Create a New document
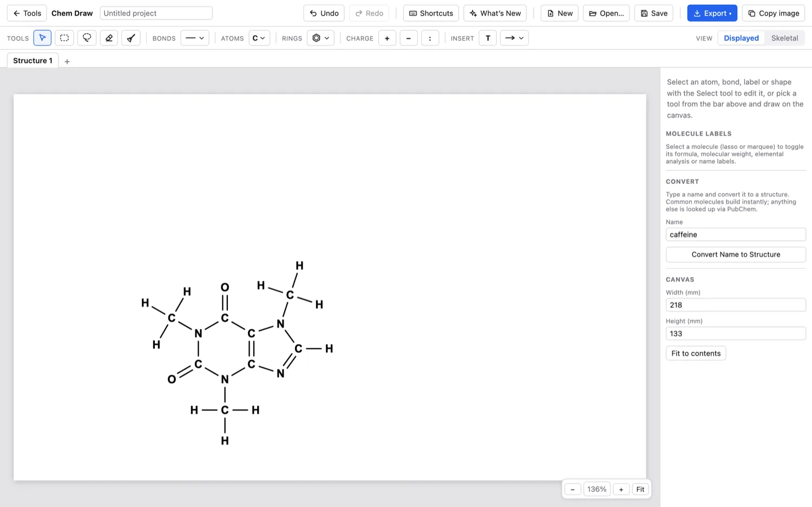The width and height of the screenshot is (812, 507). click(x=560, y=13)
